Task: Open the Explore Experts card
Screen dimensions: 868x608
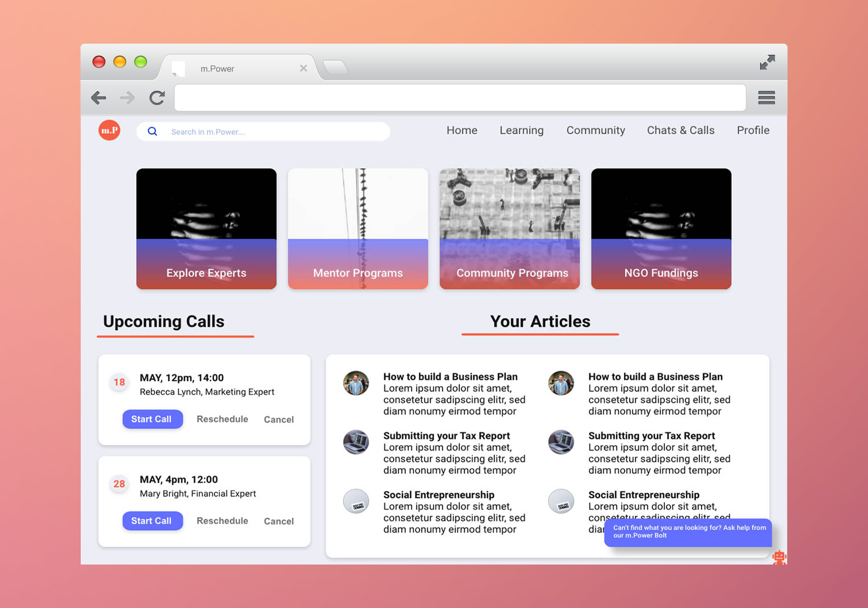Action: pos(206,229)
